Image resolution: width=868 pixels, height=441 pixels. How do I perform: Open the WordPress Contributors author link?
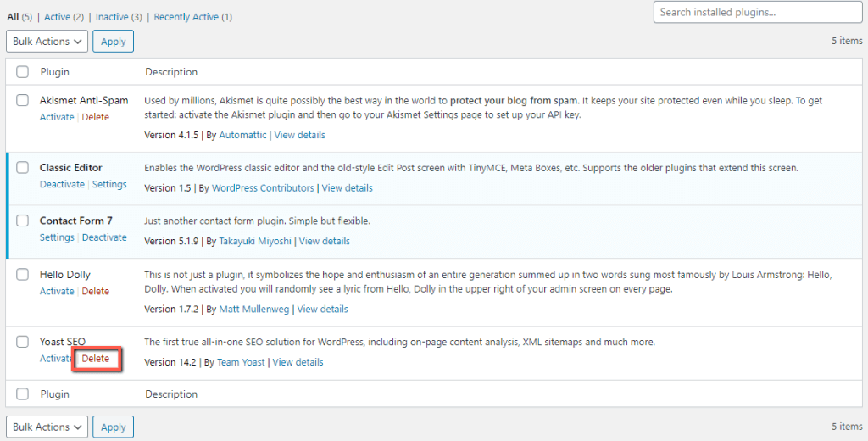coord(263,187)
